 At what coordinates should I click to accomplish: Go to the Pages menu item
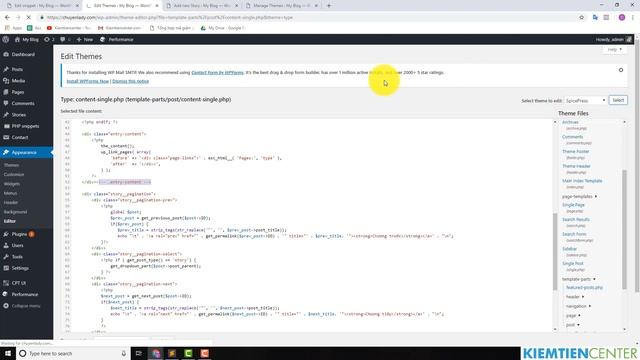[18, 92]
